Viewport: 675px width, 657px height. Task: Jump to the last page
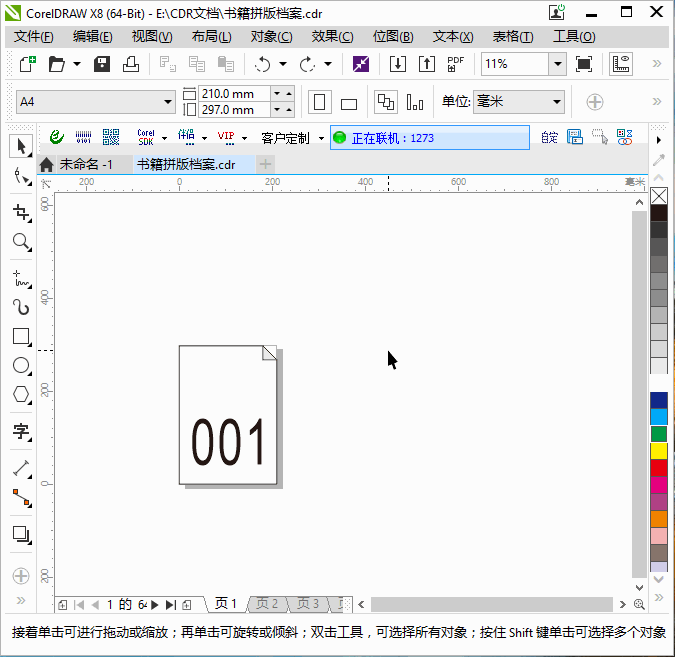point(171,605)
